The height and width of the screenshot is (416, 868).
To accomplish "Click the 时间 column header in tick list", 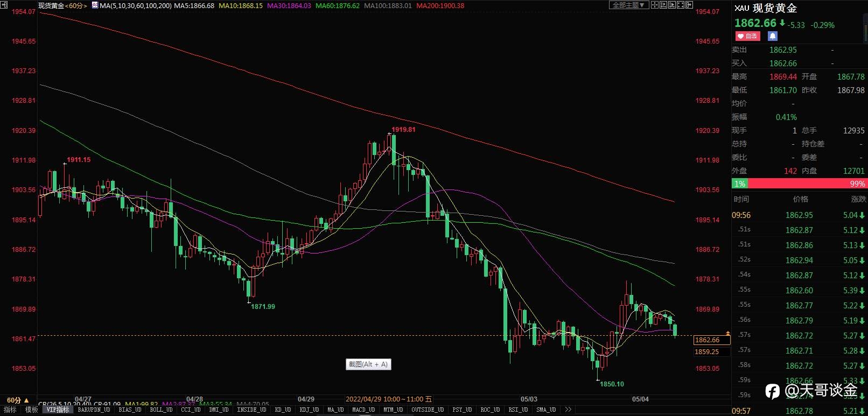I will [741, 199].
